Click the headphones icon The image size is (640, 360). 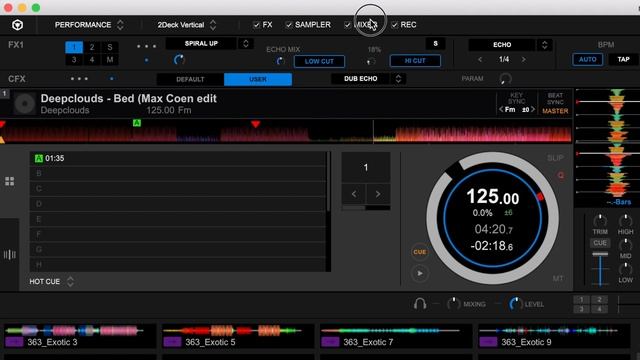(x=420, y=304)
